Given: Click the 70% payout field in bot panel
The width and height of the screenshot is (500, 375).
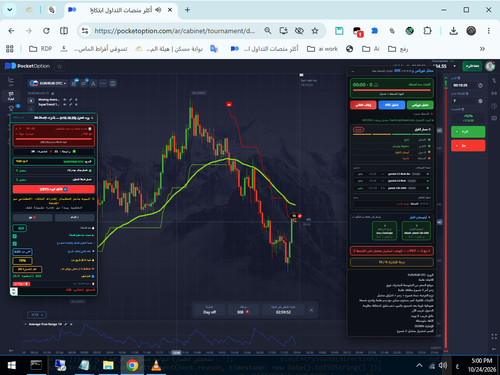Looking at the screenshot, I should 22,260.
